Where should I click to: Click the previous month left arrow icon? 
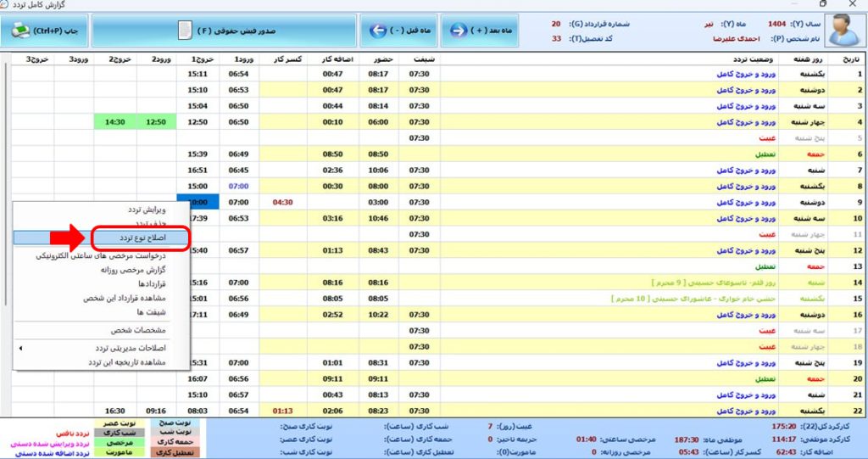pos(378,31)
